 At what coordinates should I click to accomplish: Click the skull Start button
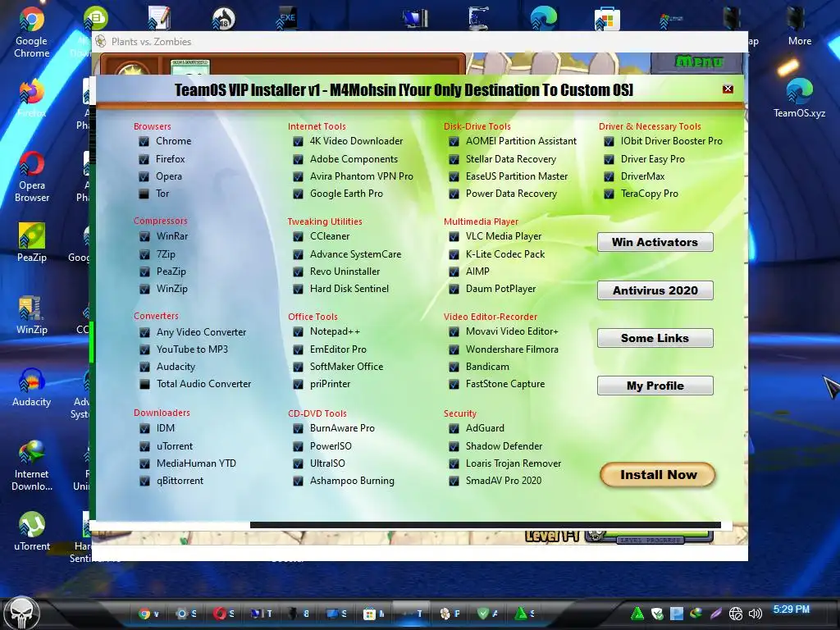pos(22,612)
